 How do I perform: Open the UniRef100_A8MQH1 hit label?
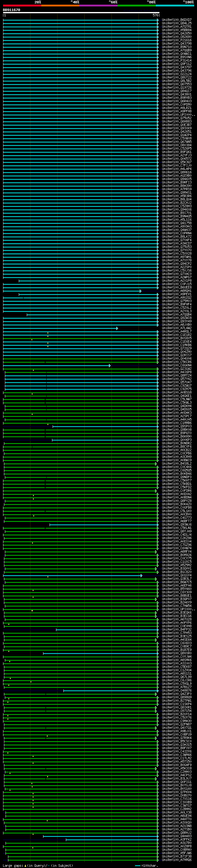tap(177, 291)
